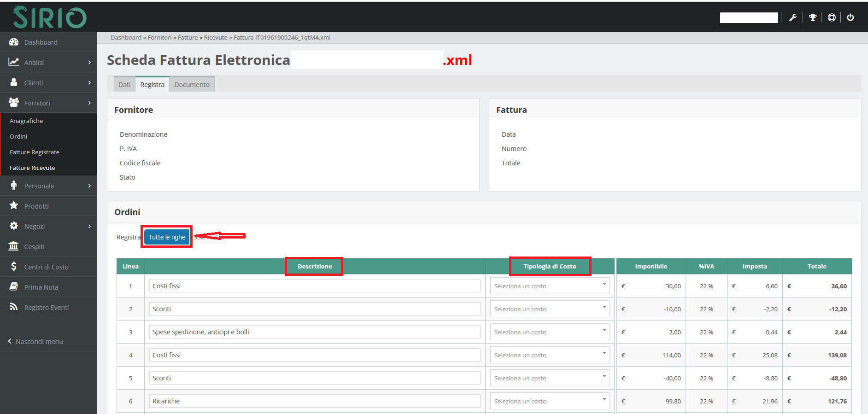Open Registro Eventi feed section
This screenshot has height=414, width=868.
(46, 308)
